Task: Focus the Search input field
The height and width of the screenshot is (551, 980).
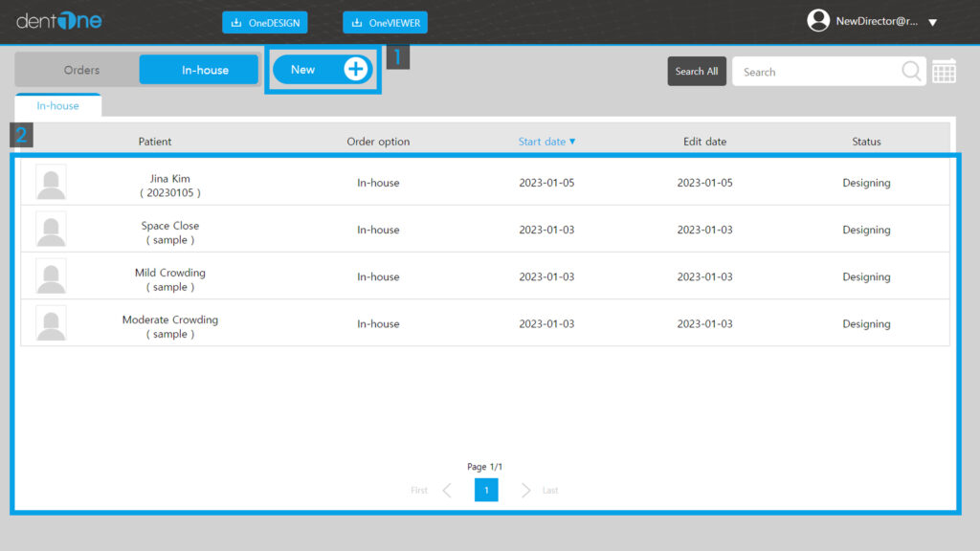Action: 813,72
